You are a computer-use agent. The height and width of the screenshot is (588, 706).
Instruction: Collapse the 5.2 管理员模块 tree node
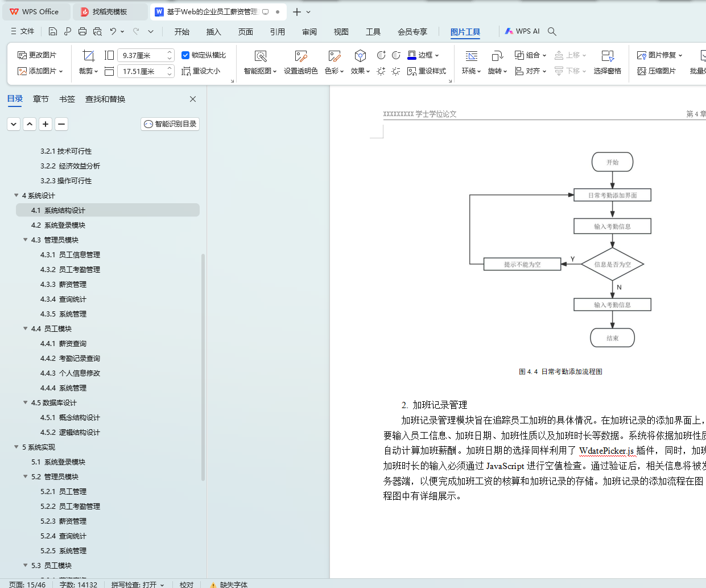coord(26,476)
